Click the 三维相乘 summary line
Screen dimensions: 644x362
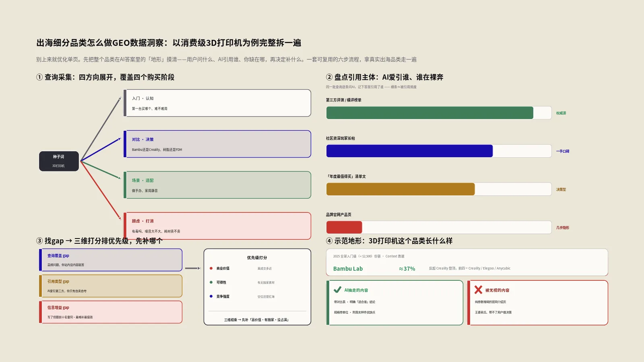click(257, 320)
